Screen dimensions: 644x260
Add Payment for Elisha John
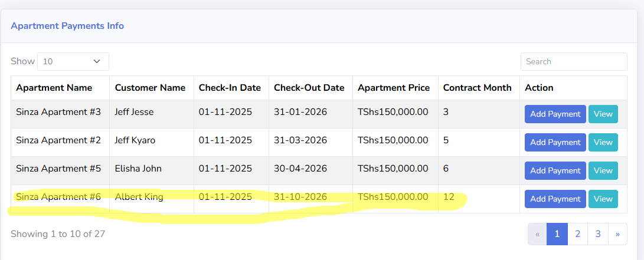(x=555, y=170)
